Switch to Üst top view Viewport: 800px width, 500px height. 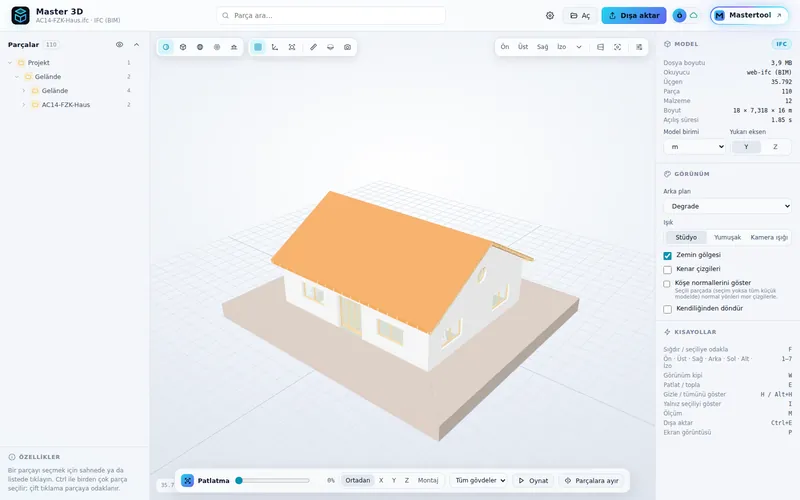523,47
